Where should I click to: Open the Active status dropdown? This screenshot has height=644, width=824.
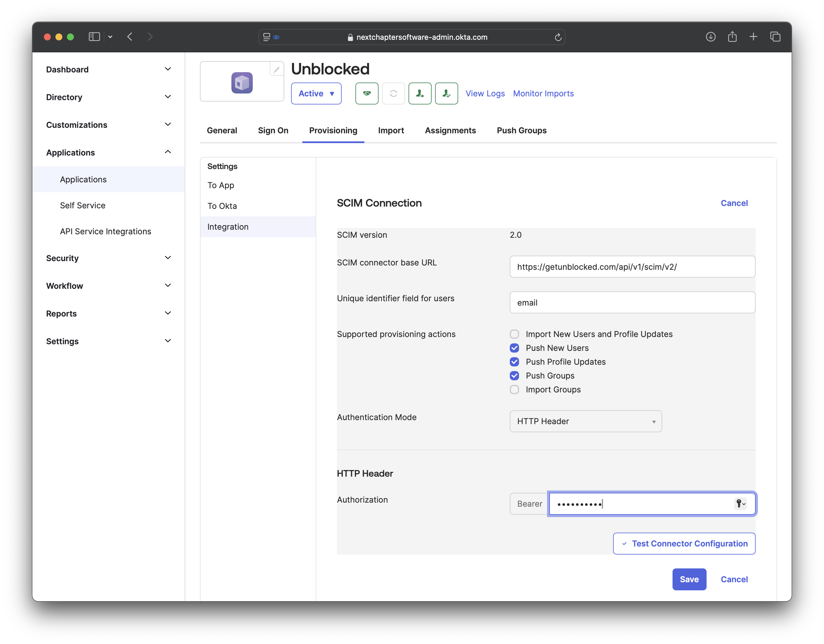(x=316, y=93)
